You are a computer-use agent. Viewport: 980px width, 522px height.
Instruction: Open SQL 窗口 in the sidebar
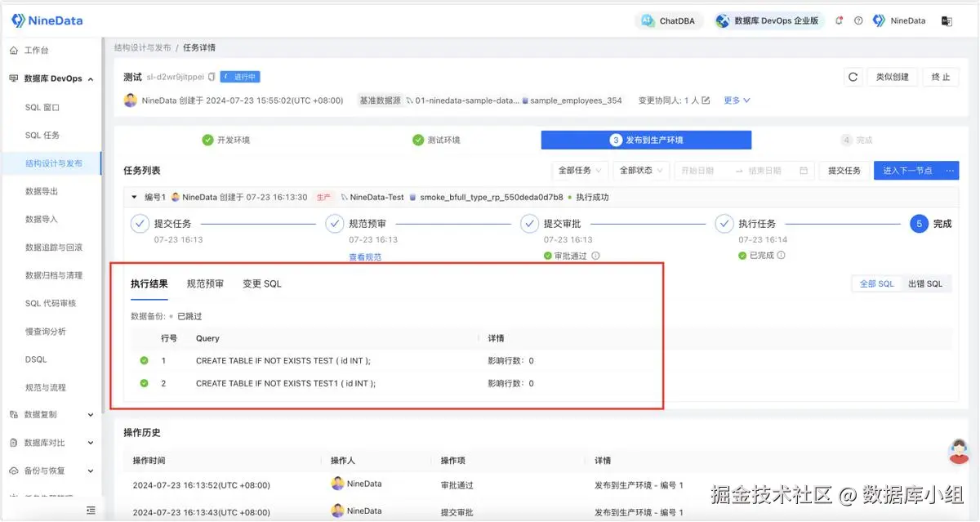[x=42, y=107]
